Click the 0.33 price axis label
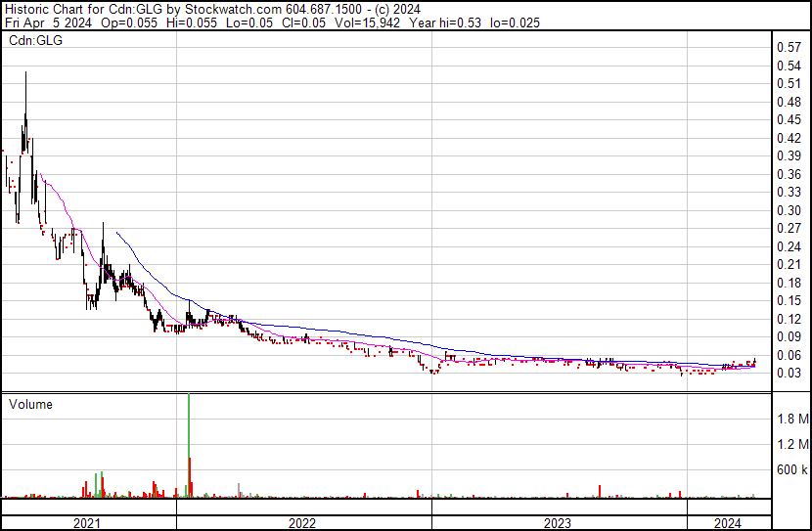The image size is (812, 531). click(x=789, y=192)
